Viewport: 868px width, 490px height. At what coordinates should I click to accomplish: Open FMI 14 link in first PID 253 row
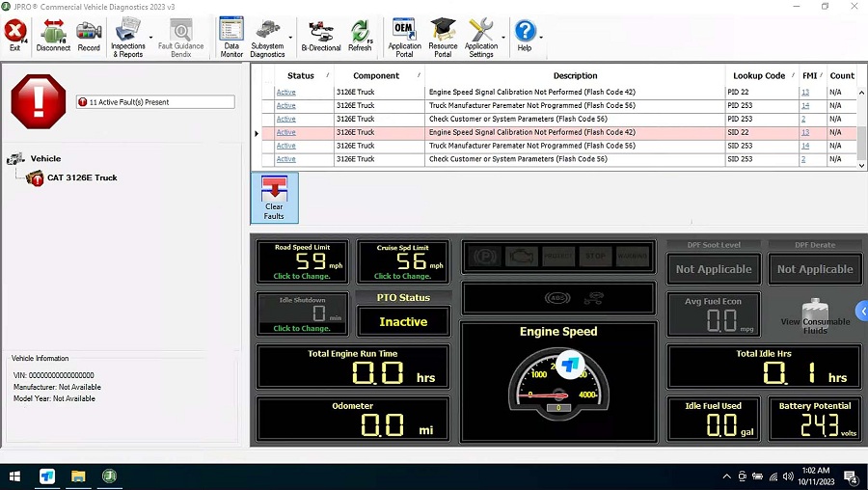(805, 106)
